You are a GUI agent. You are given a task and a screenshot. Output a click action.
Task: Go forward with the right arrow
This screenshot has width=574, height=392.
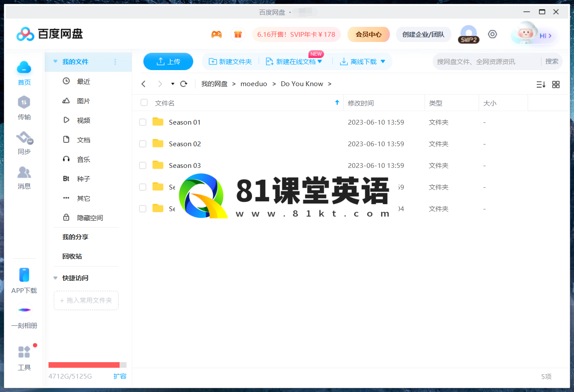(x=160, y=84)
